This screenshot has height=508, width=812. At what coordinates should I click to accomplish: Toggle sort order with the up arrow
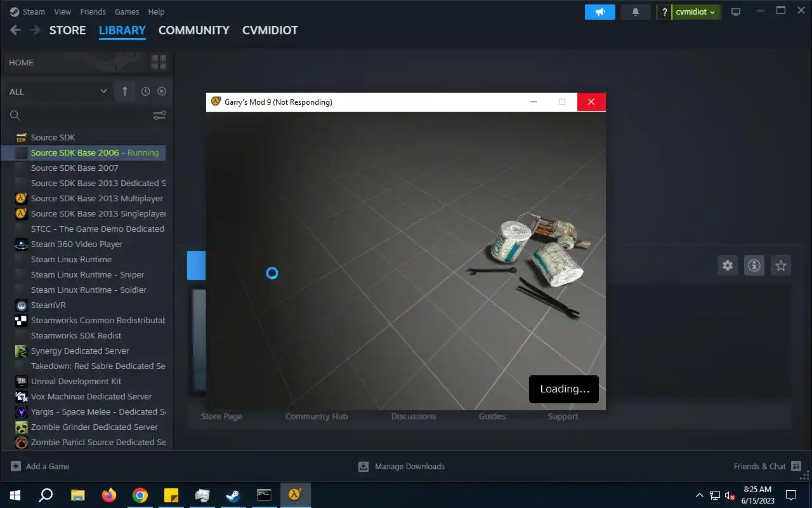coord(124,91)
